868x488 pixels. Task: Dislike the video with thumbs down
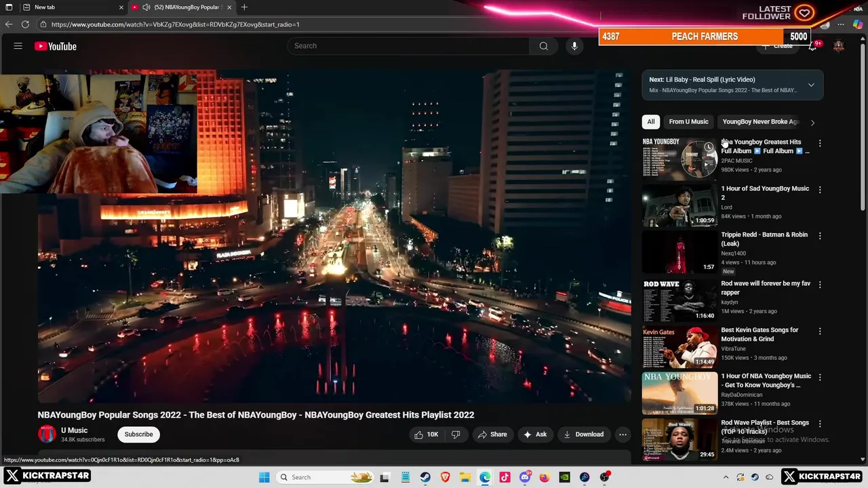tap(456, 434)
